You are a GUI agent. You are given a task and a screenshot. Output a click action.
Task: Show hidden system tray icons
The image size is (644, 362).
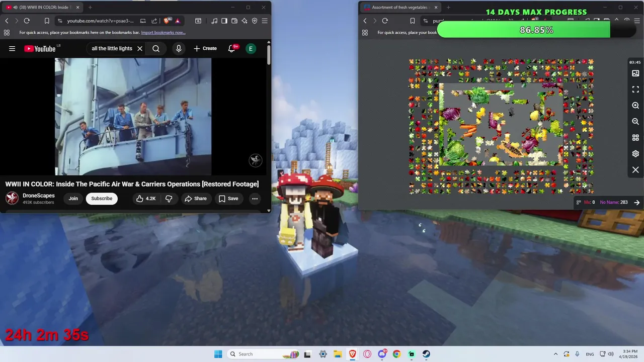[x=555, y=354]
